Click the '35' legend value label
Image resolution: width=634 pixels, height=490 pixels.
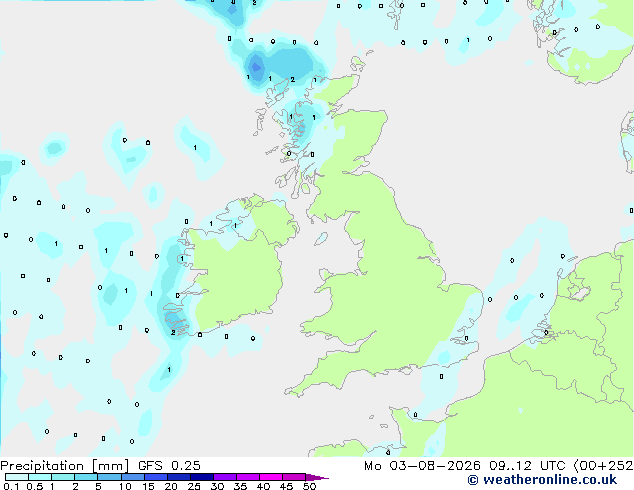(240, 486)
